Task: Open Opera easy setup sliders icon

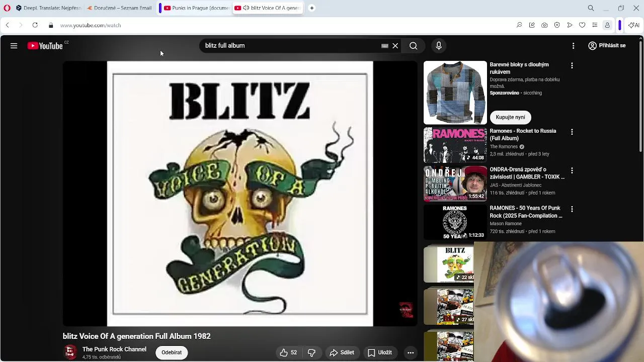Action: coord(595,25)
